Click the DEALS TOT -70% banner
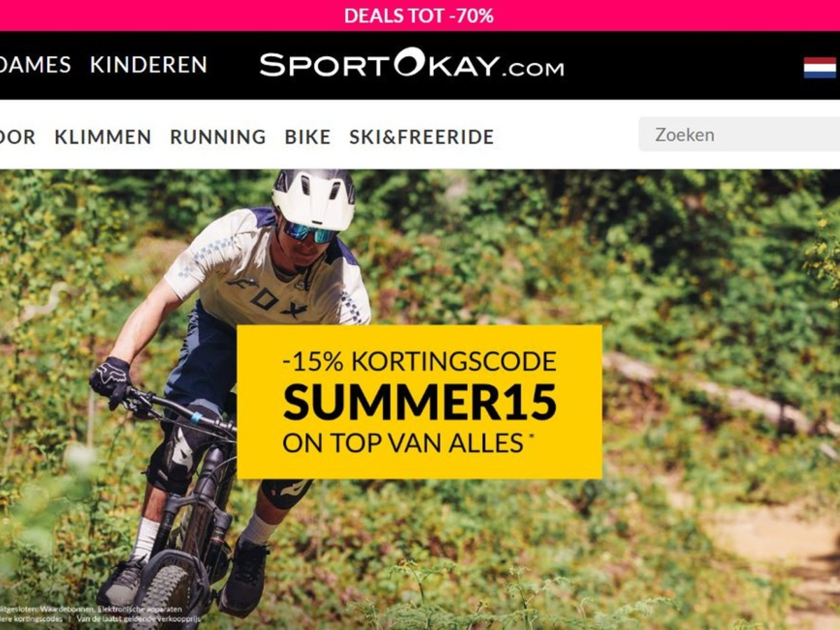840x630 pixels. [x=419, y=15]
